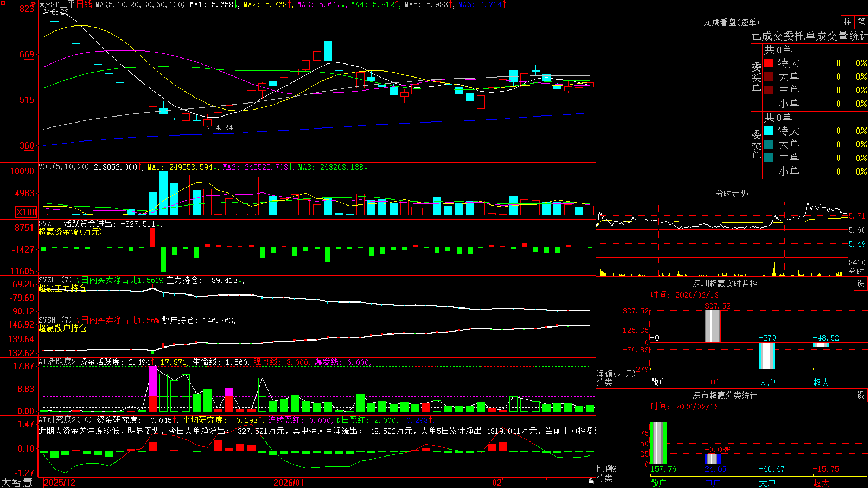The image size is (868, 488).
Task: Click the AI活跃度2 indicator label
Action: (58, 362)
